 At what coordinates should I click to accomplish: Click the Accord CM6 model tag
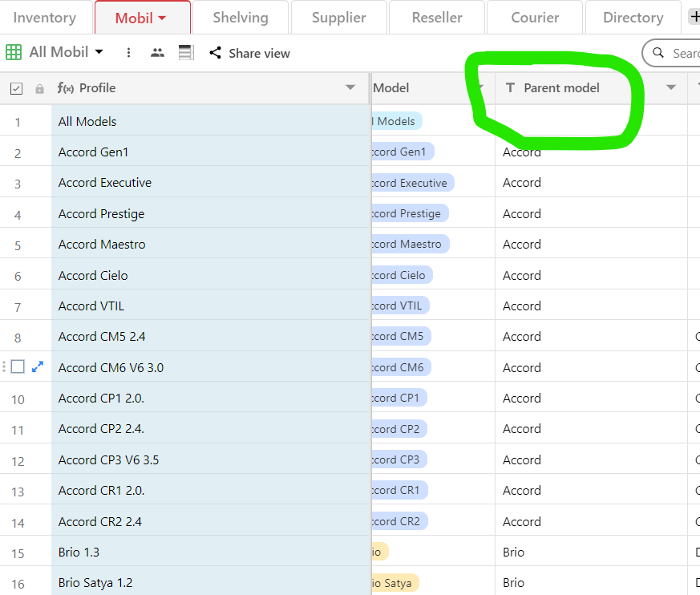[402, 367]
